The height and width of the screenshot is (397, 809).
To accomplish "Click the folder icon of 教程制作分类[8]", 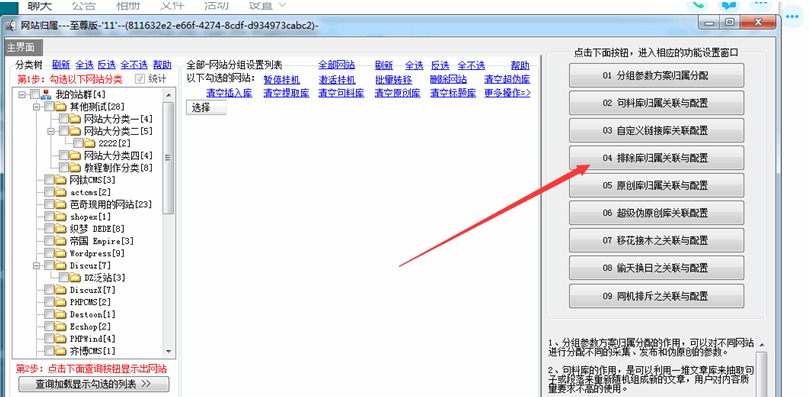I will pos(76,168).
